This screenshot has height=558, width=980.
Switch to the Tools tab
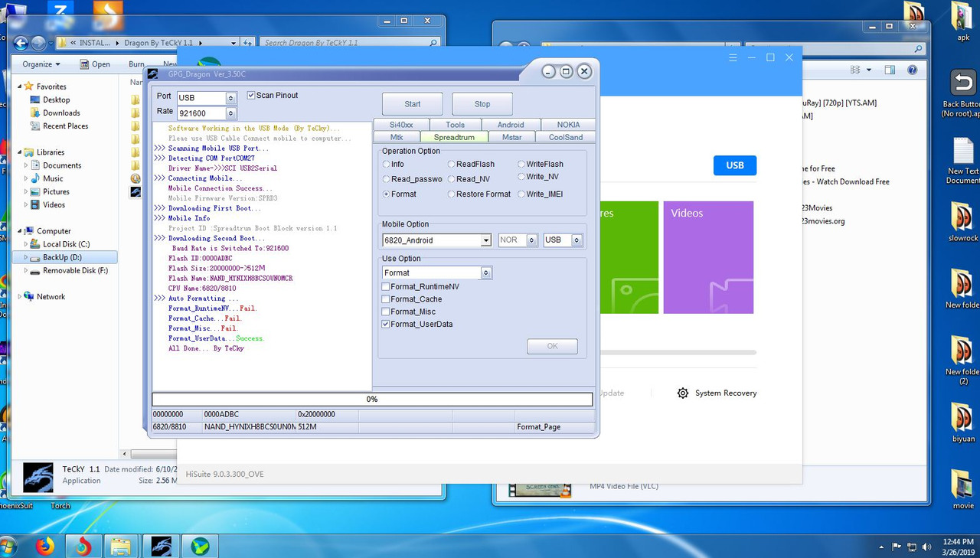click(x=456, y=125)
